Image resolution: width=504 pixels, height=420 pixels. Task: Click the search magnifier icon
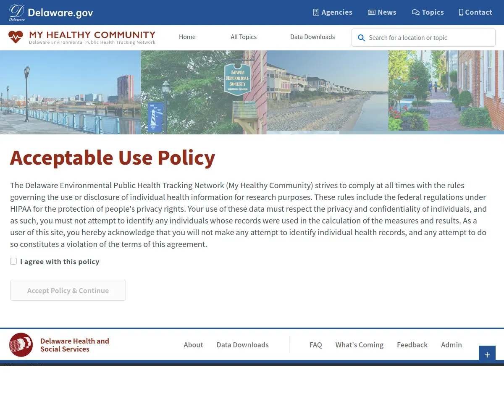click(x=361, y=38)
